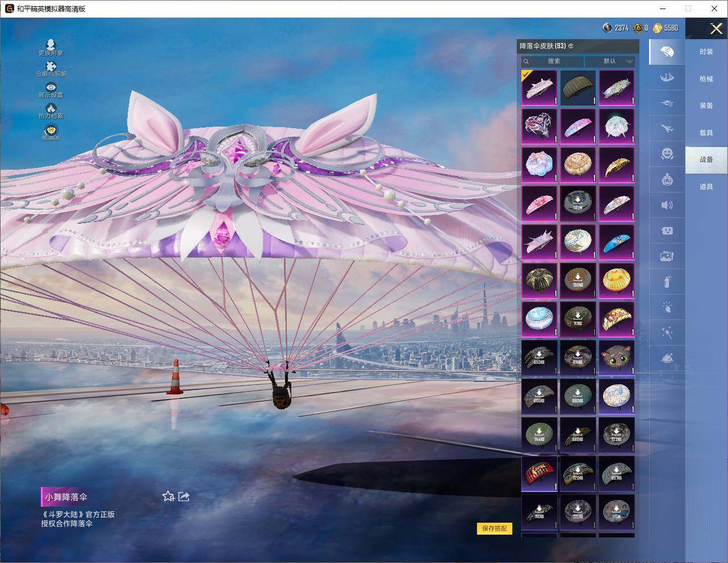This screenshot has height=563, width=728.
Task: Download the 600KB parachute skin
Action: point(539,397)
